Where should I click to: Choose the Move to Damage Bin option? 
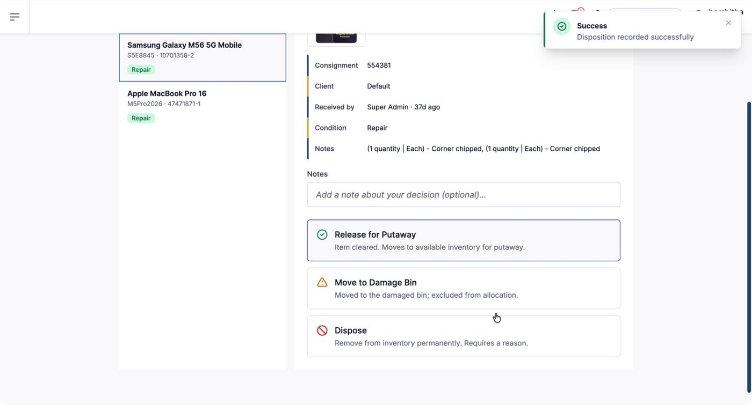[x=463, y=288]
